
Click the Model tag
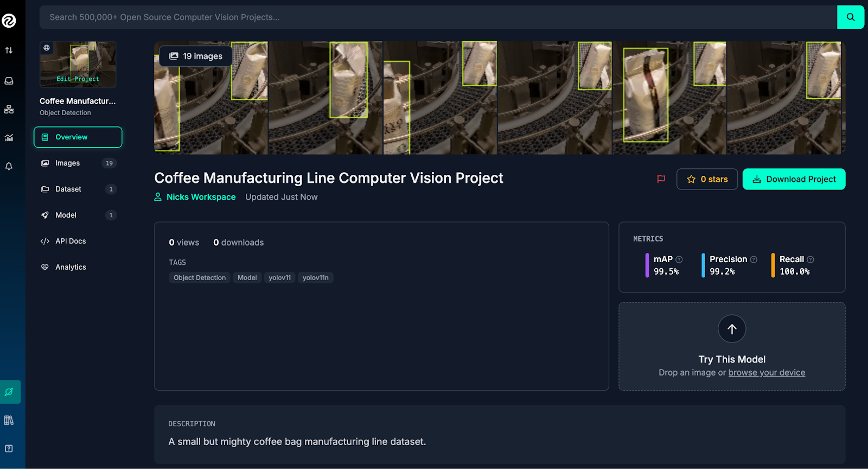(247, 278)
